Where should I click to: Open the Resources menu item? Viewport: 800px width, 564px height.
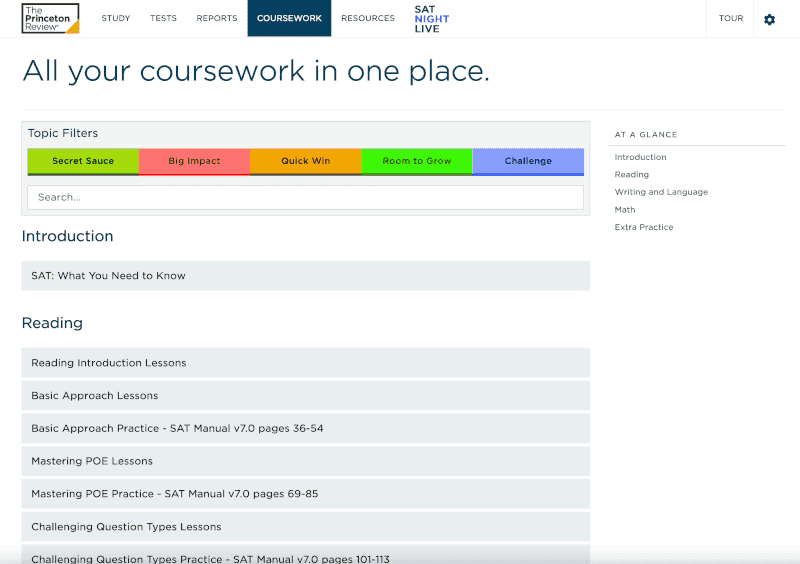pyautogui.click(x=368, y=19)
